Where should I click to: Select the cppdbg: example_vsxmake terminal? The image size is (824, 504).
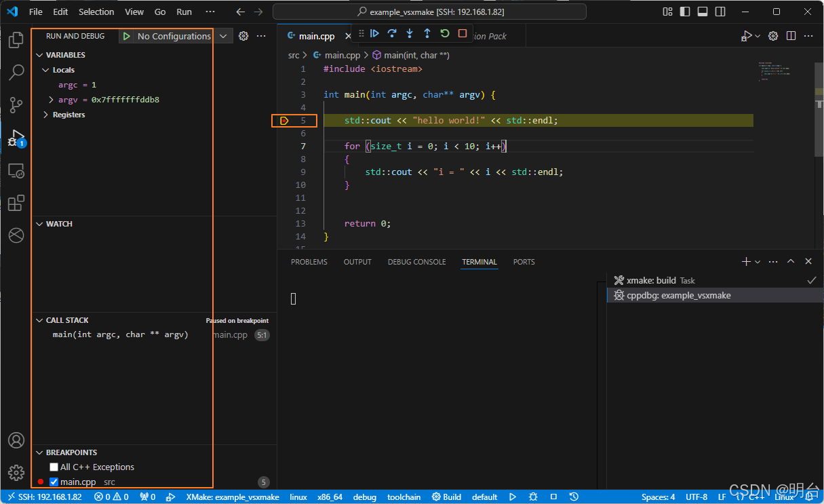[714, 295]
